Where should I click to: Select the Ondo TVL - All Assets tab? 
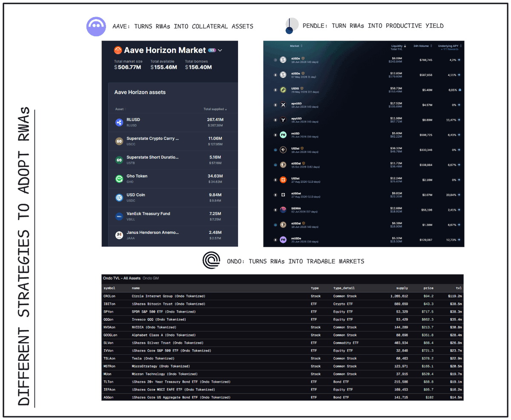click(122, 278)
